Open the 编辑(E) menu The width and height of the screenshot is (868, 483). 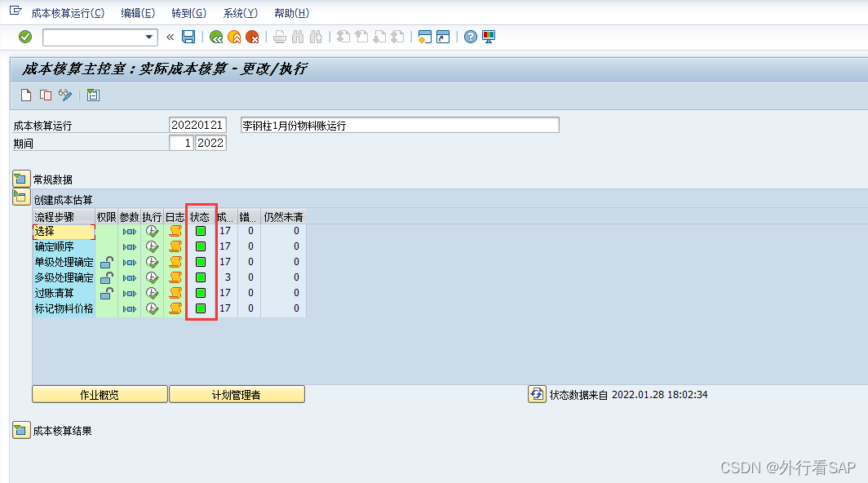[138, 13]
